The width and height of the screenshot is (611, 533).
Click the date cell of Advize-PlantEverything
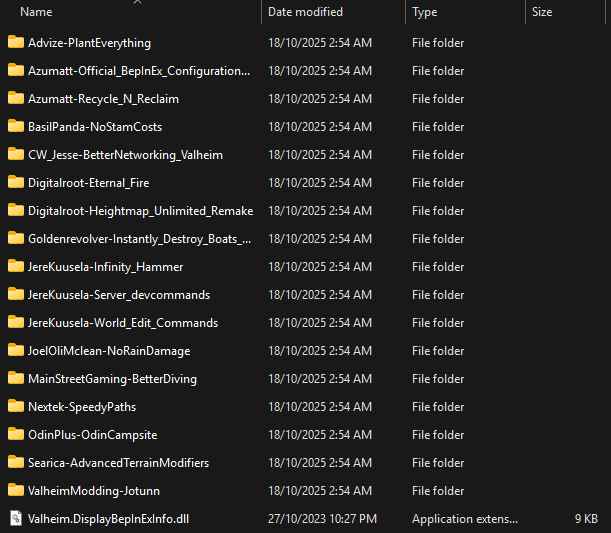(320, 43)
